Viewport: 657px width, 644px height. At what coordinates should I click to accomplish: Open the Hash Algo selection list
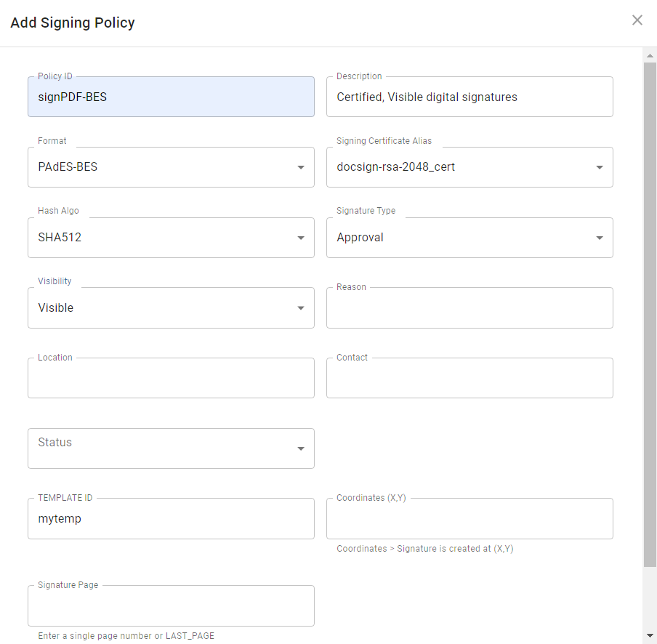click(171, 237)
